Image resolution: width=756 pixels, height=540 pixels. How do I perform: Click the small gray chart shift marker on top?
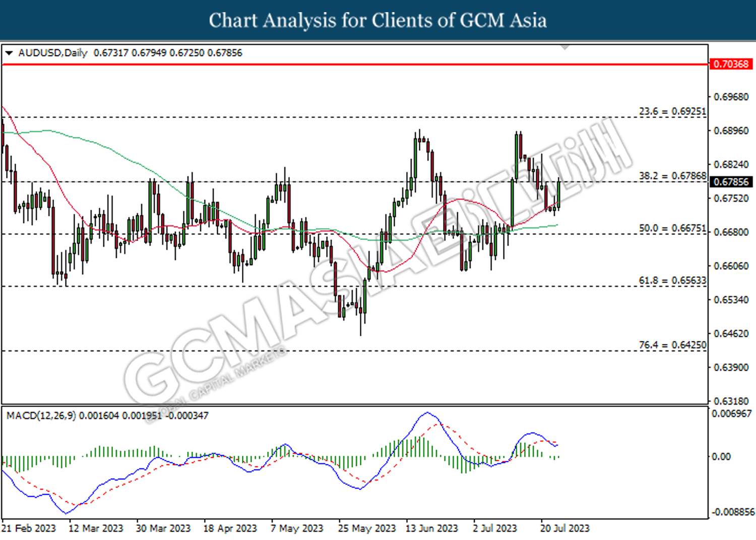click(x=565, y=47)
